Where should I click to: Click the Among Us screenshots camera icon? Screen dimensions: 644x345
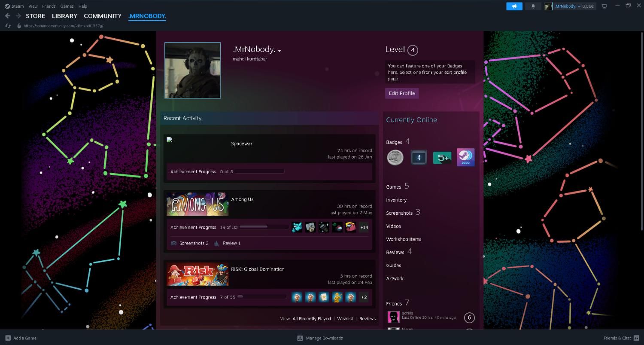(x=173, y=243)
